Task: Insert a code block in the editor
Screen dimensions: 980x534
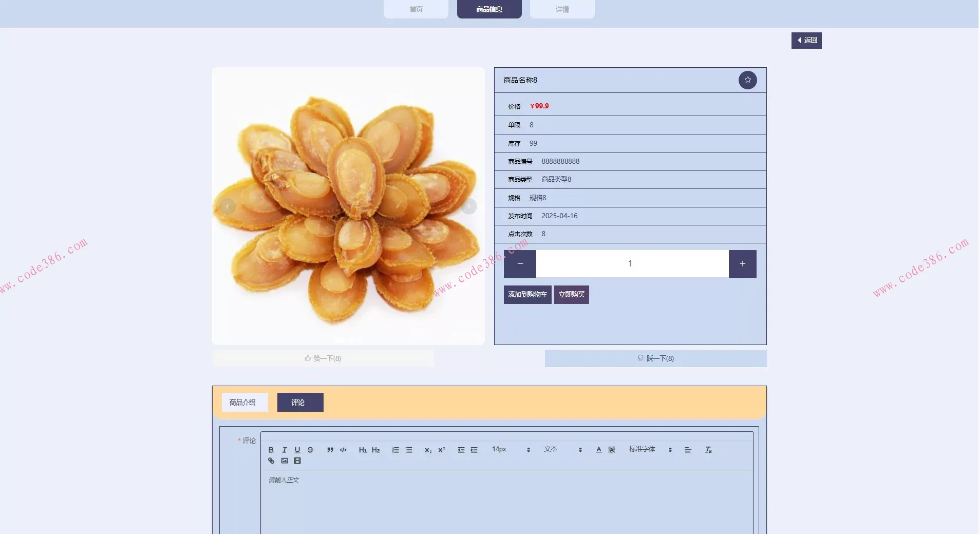Action: pos(343,450)
